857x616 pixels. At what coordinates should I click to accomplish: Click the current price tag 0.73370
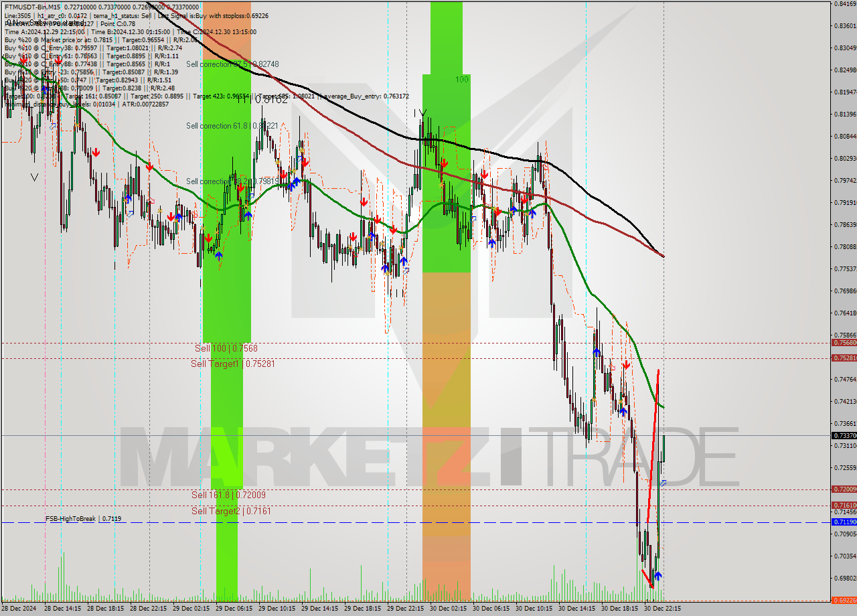844,435
